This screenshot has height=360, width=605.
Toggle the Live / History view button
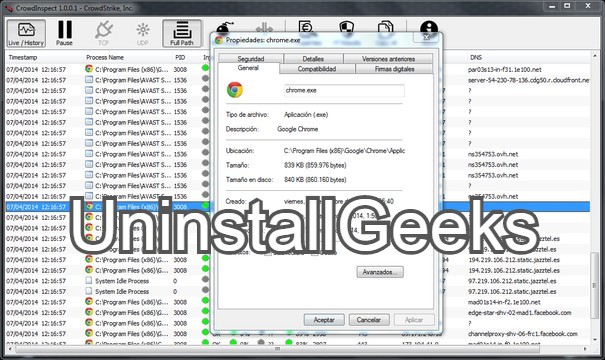coord(26,34)
